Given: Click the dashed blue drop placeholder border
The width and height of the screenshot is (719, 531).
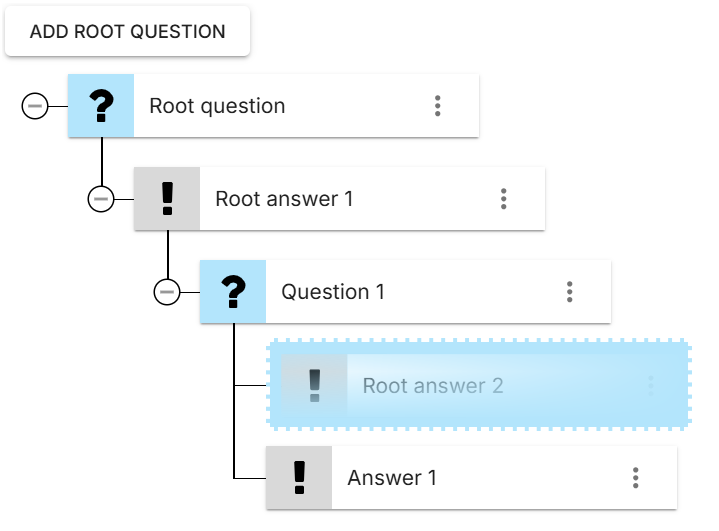Looking at the screenshot, I should (479, 343).
